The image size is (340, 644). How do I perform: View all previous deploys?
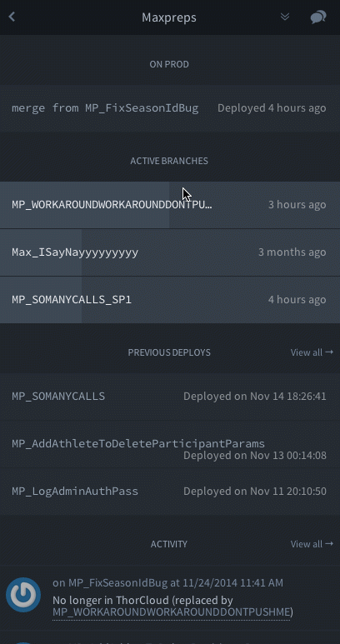(312, 352)
